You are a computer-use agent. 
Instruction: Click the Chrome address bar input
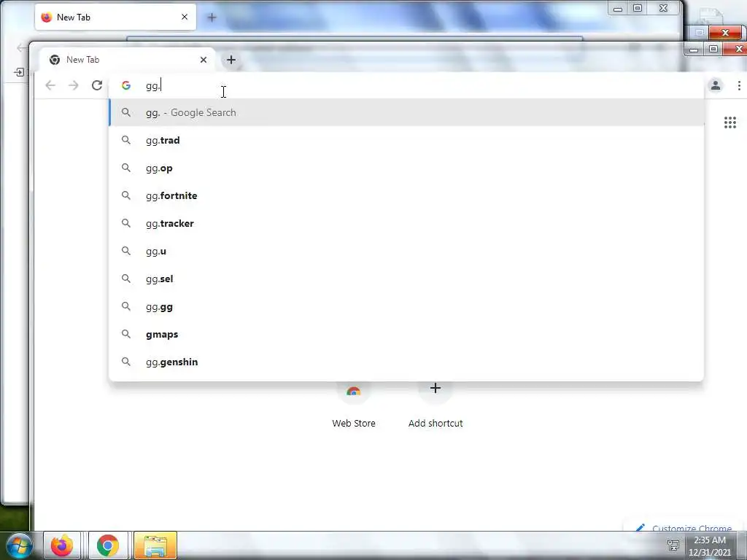click(x=406, y=86)
